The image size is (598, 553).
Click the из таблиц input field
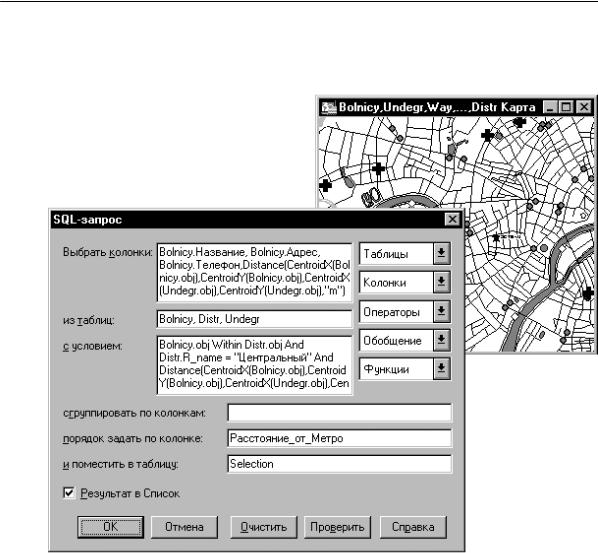[254, 319]
